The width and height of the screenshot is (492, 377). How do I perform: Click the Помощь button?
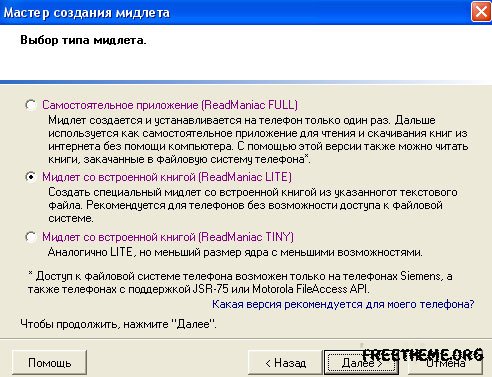pos(49,362)
